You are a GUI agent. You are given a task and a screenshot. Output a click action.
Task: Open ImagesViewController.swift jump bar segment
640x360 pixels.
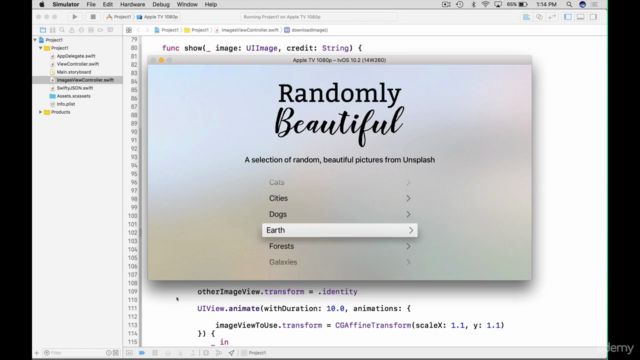click(x=247, y=30)
